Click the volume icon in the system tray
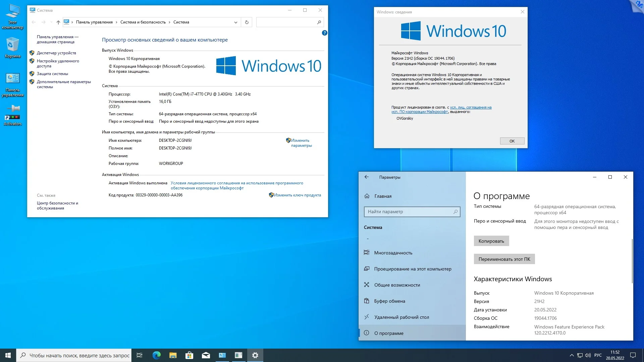The height and width of the screenshot is (362, 644). click(x=588, y=355)
